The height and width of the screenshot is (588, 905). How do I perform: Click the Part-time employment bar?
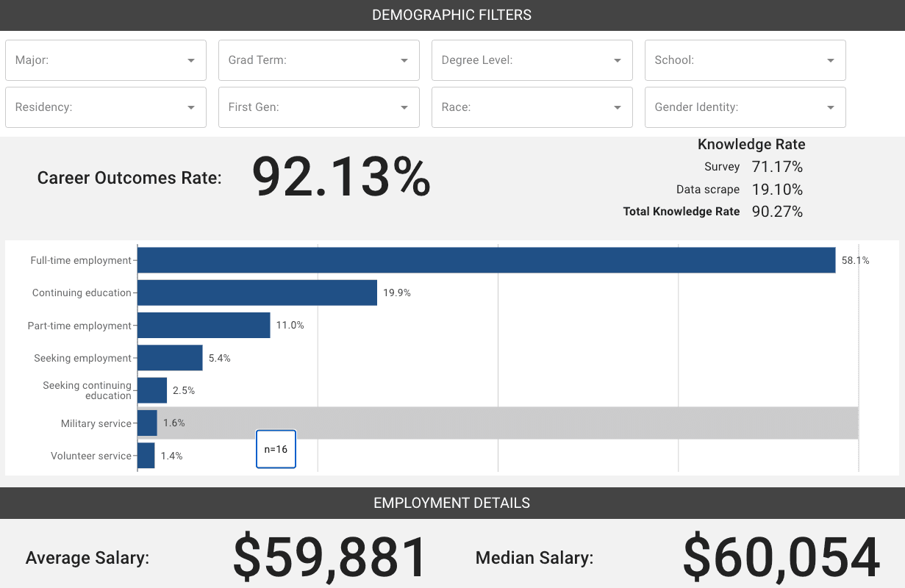(x=204, y=326)
